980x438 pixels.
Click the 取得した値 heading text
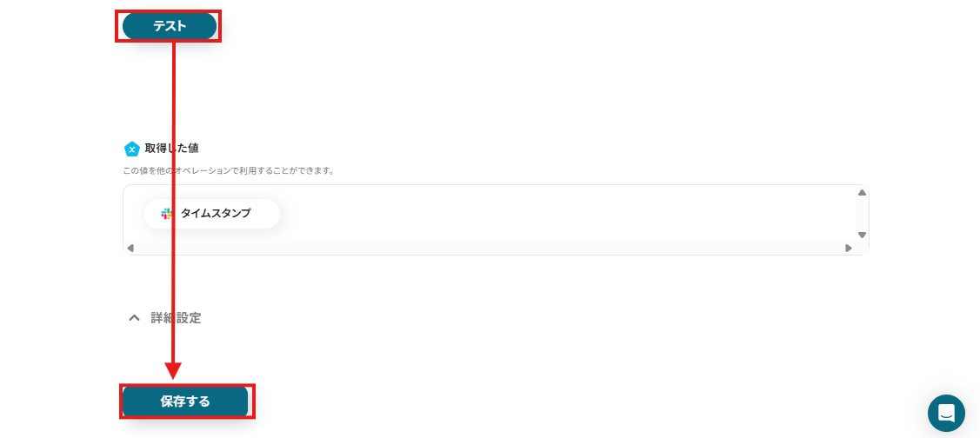click(x=172, y=149)
